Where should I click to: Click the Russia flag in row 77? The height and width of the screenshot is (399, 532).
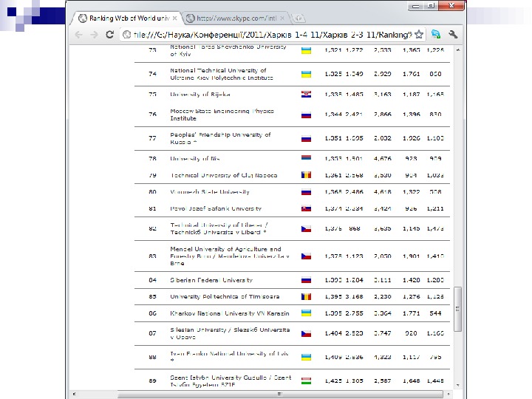pos(306,138)
